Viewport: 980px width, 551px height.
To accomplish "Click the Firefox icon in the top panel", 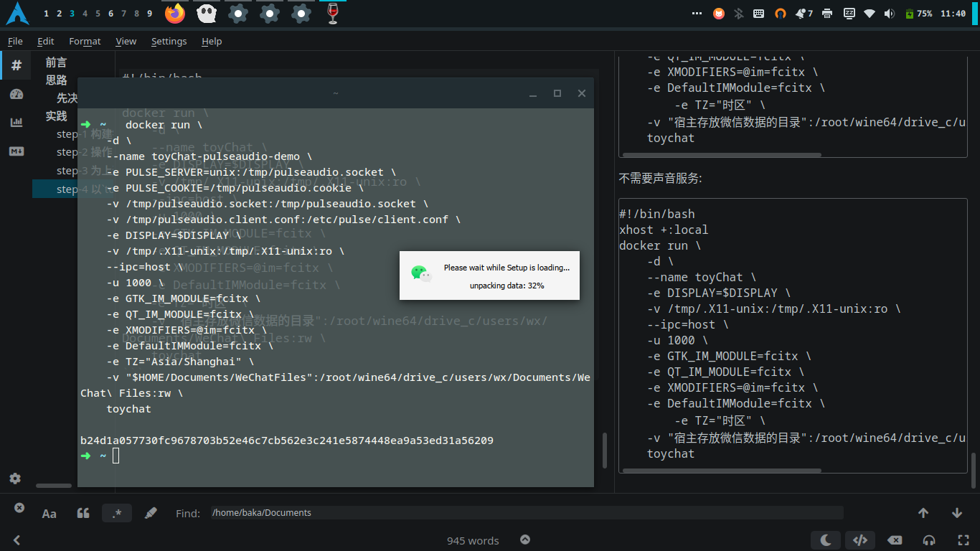I will coord(174,13).
